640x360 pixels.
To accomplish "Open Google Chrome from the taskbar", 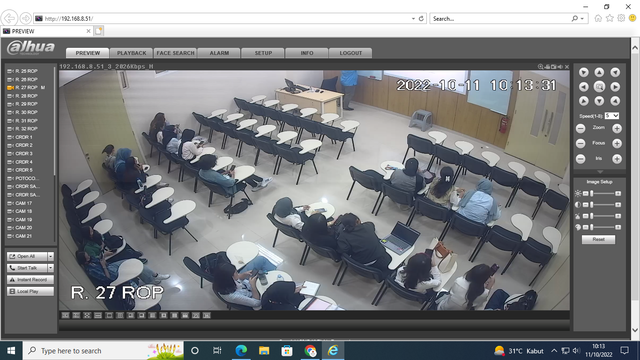I will tap(310, 351).
